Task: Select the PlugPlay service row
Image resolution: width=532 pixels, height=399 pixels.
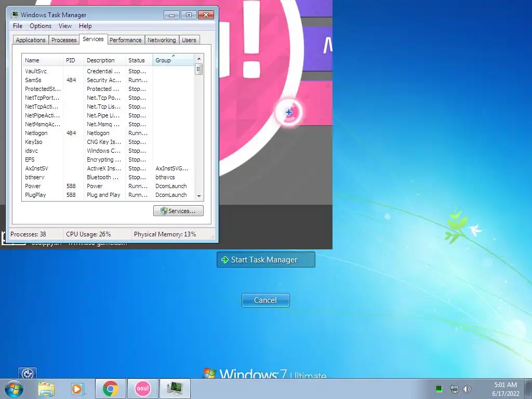Action: tap(108, 195)
